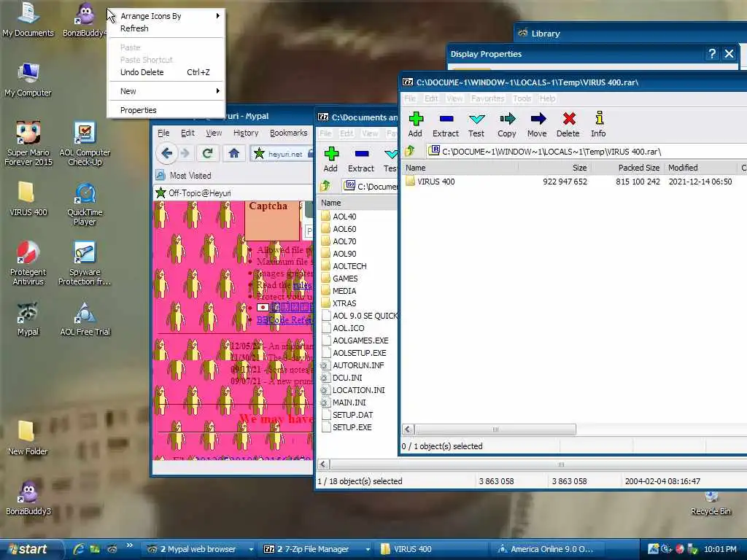Go up one folder in C:\Documents 7-Zip window

325,186
